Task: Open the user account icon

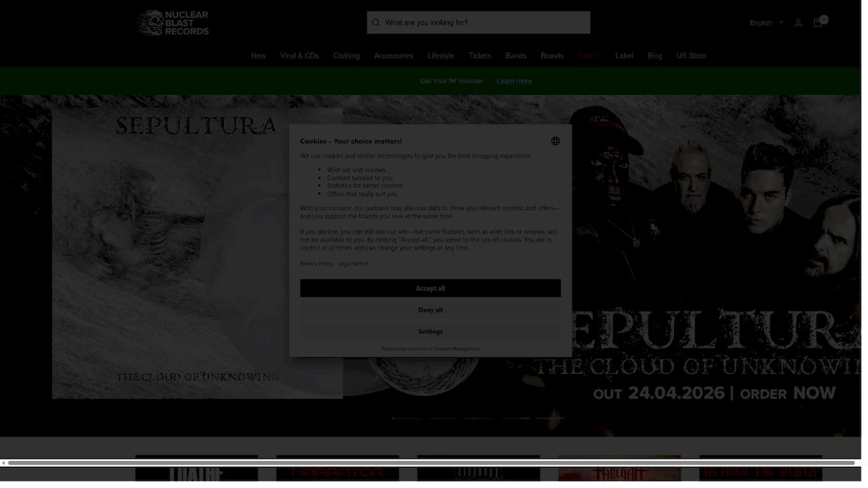Action: pos(798,23)
